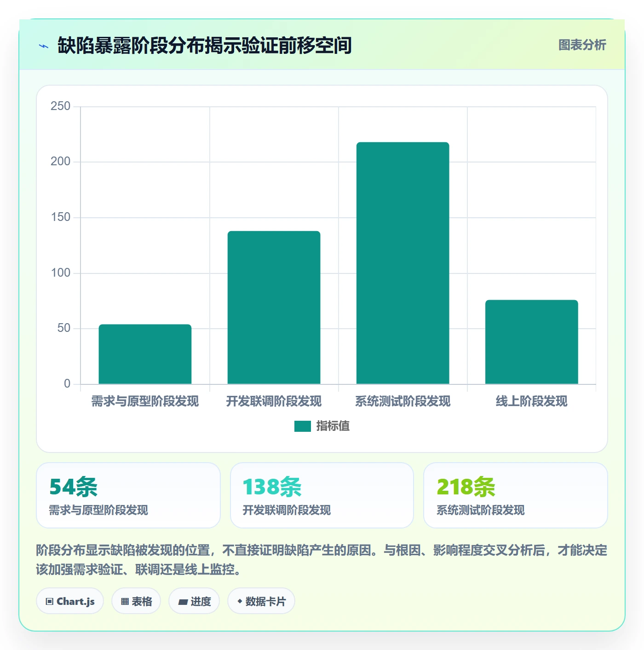Select the 进度 tag
Viewport: 644px width, 650px height.
(194, 601)
